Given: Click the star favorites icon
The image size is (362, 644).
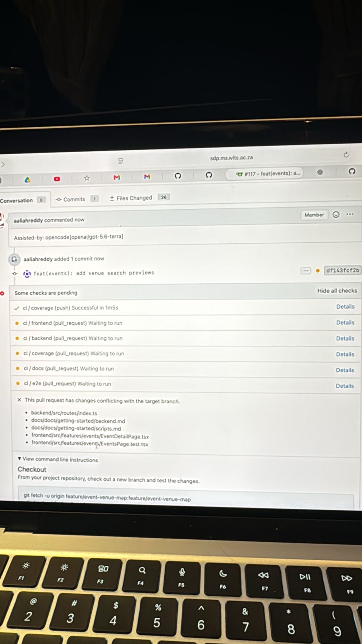Looking at the screenshot, I should click(x=86, y=178).
